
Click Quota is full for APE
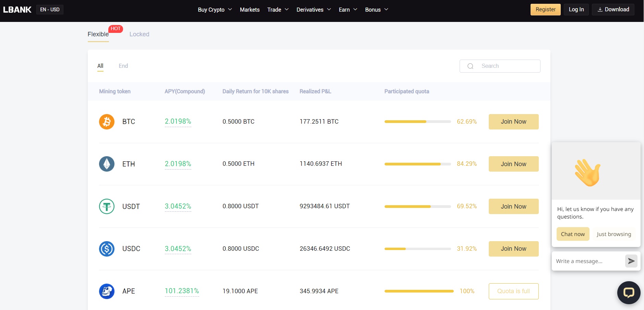tap(513, 291)
